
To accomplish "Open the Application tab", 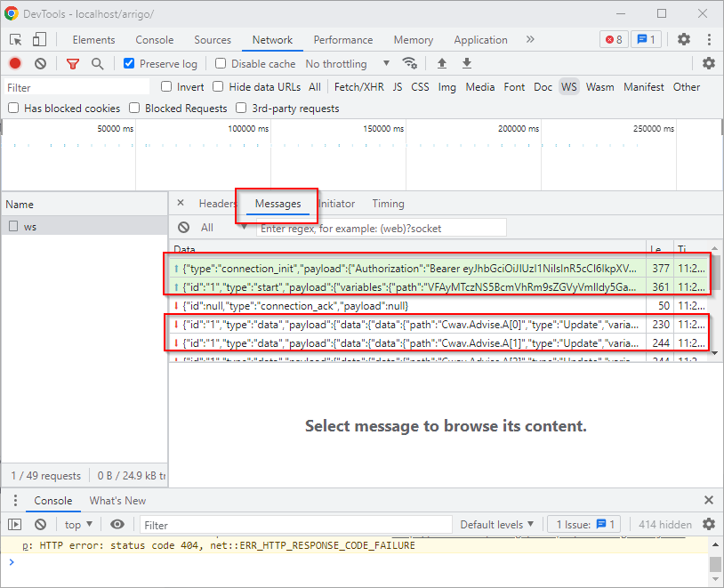I will [480, 40].
